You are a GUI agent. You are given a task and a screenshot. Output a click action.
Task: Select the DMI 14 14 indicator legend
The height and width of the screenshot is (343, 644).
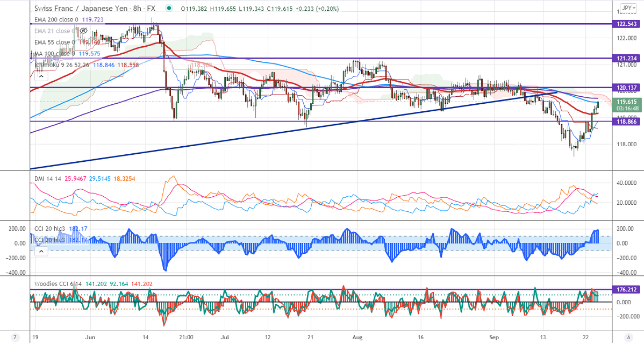coord(48,178)
